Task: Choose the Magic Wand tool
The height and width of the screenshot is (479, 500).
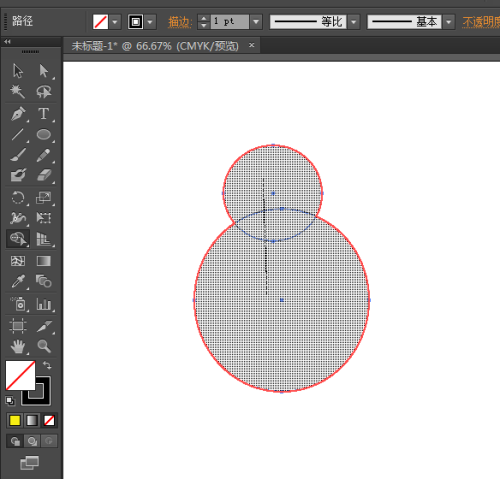Action: click(17, 91)
